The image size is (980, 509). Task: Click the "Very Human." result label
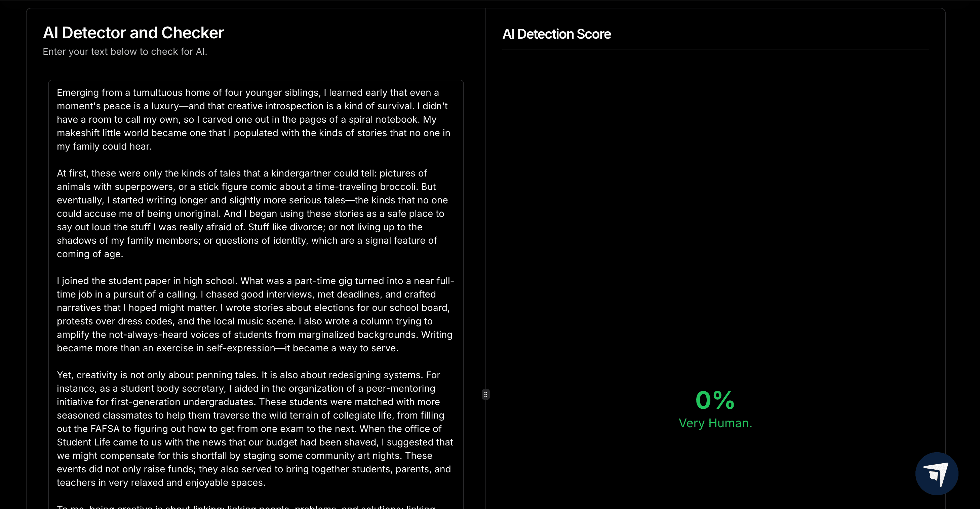pyautogui.click(x=715, y=423)
